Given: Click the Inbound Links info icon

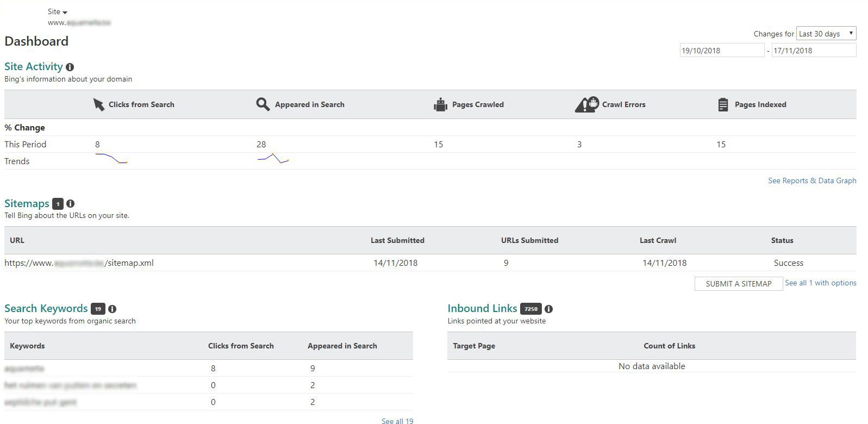Looking at the screenshot, I should click(548, 309).
